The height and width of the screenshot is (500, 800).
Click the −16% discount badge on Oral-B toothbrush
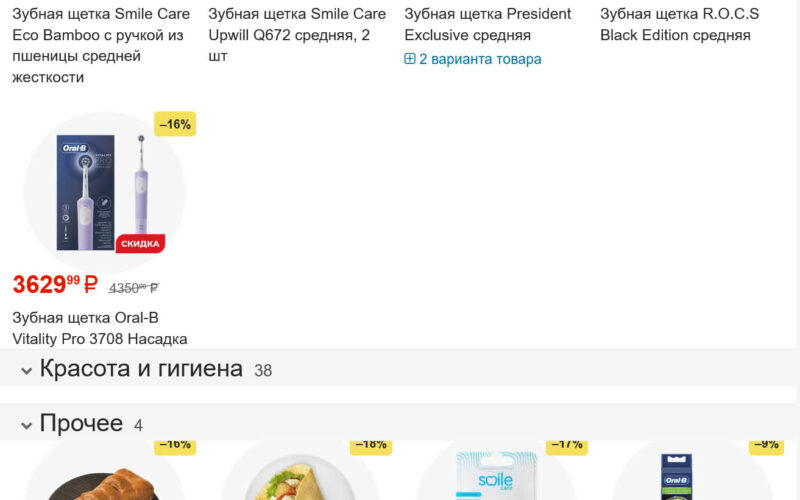coord(174,124)
